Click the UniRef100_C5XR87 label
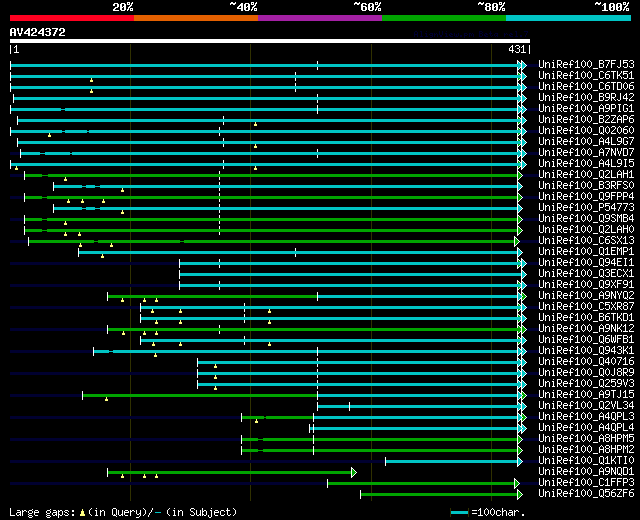 pos(586,307)
